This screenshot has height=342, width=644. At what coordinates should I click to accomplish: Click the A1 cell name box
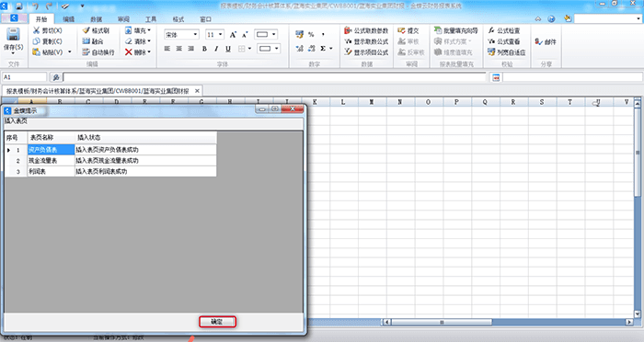(24, 77)
